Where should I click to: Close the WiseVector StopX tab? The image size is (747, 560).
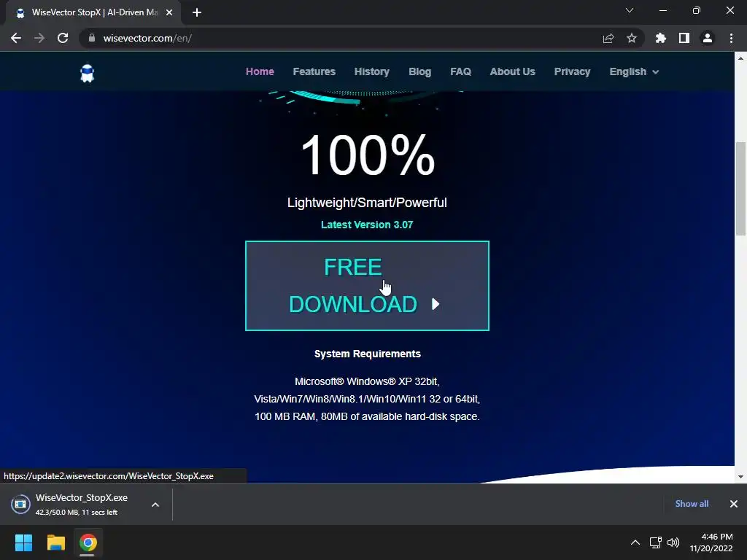coord(169,12)
